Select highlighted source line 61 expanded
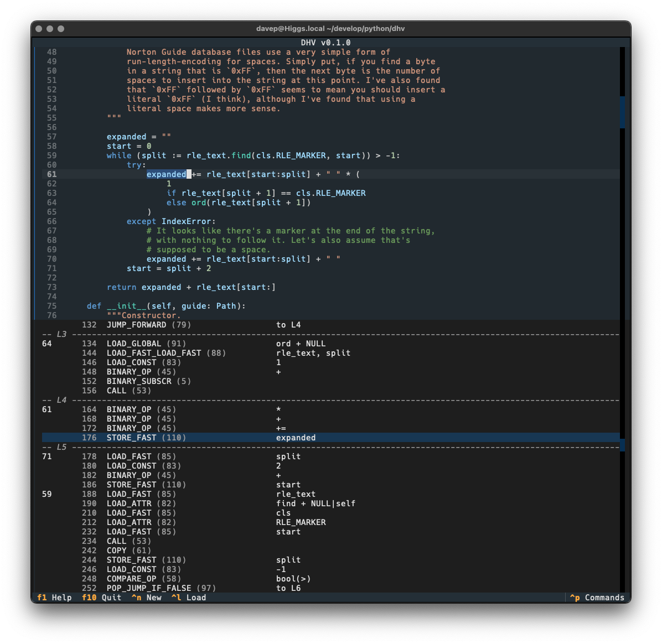 [331, 174]
